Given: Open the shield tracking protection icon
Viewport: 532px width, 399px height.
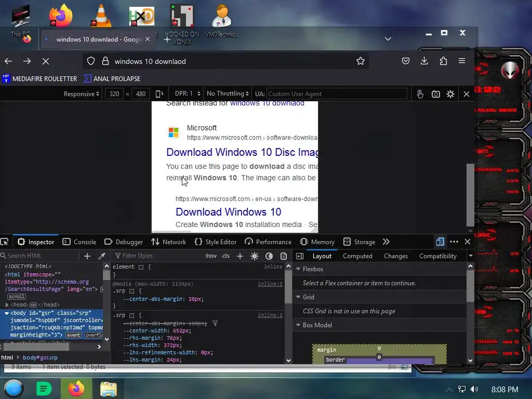Looking at the screenshot, I should [x=90, y=61].
